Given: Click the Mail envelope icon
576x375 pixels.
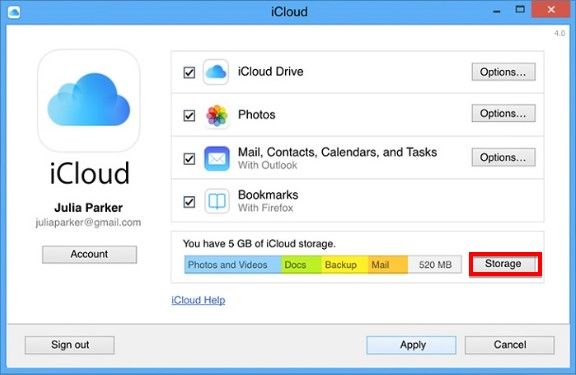Looking at the screenshot, I should (x=217, y=159).
